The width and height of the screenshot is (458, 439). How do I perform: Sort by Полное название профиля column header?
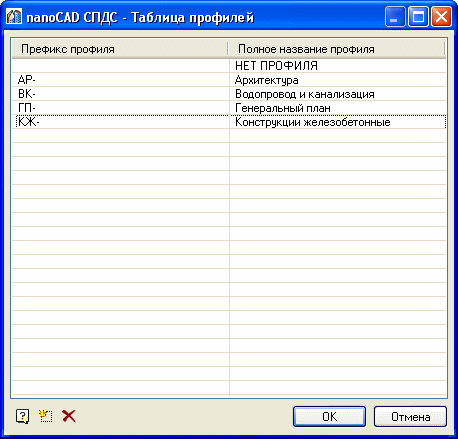337,49
